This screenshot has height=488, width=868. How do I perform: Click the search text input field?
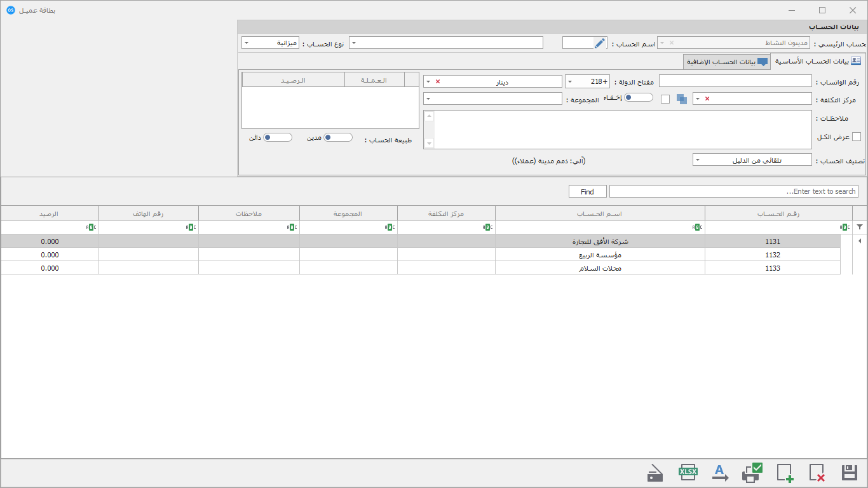coord(734,191)
